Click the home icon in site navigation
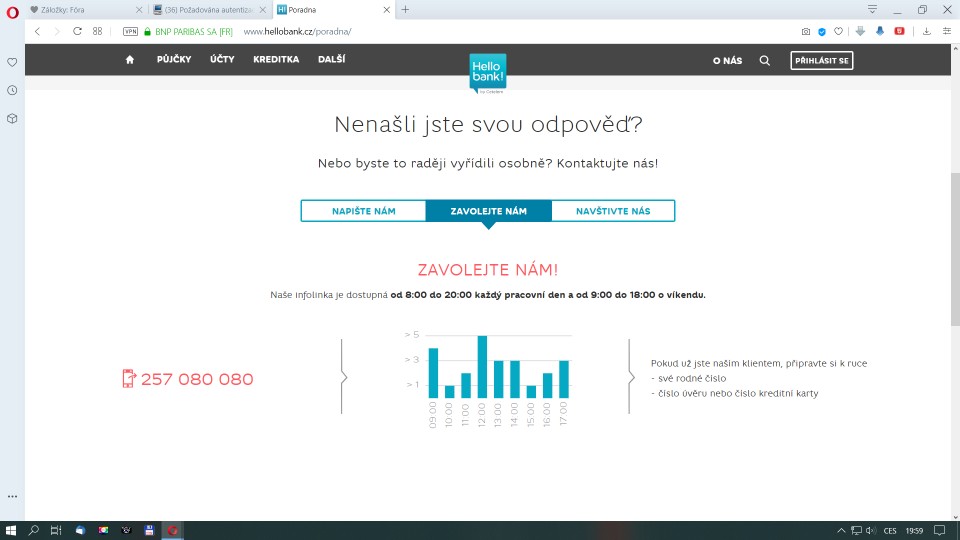The width and height of the screenshot is (960, 540). (129, 60)
